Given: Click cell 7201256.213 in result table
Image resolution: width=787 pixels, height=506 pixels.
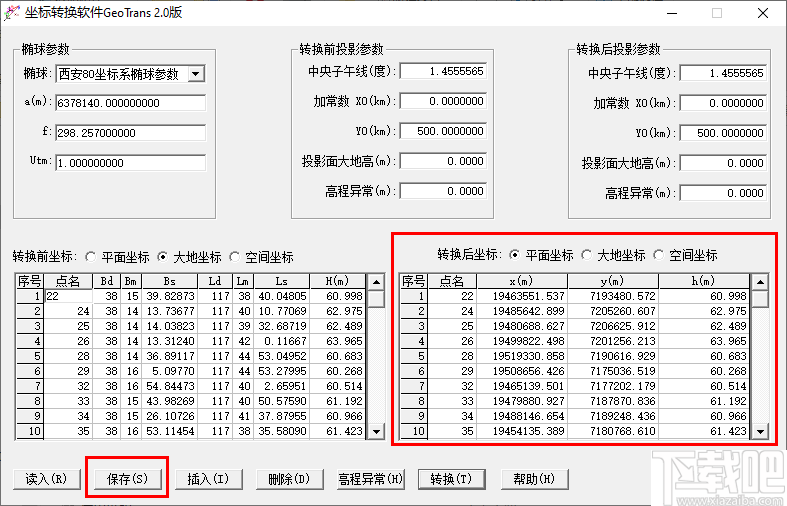Looking at the screenshot, I should pyautogui.click(x=613, y=341).
